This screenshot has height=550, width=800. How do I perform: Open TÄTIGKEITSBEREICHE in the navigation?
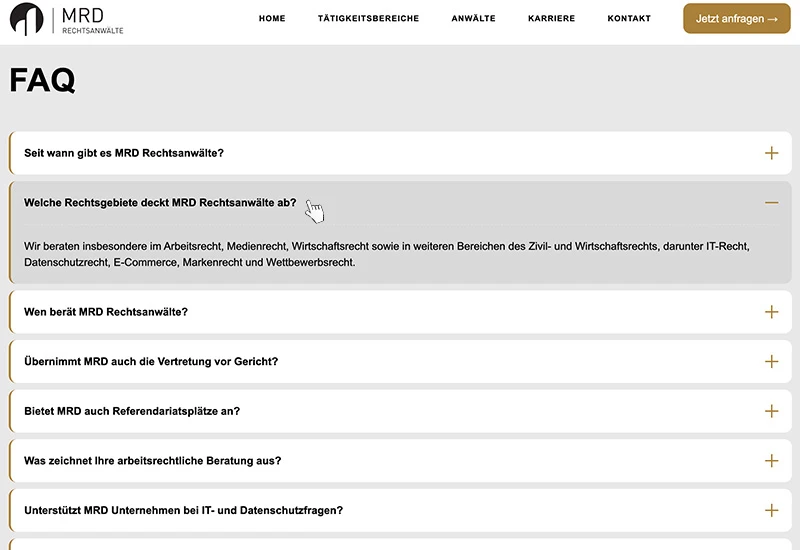[x=368, y=18]
